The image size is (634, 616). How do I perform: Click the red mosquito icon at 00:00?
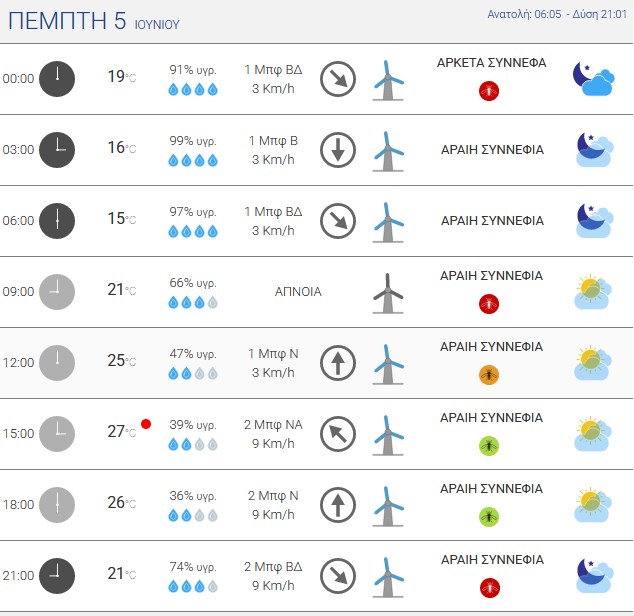(489, 91)
